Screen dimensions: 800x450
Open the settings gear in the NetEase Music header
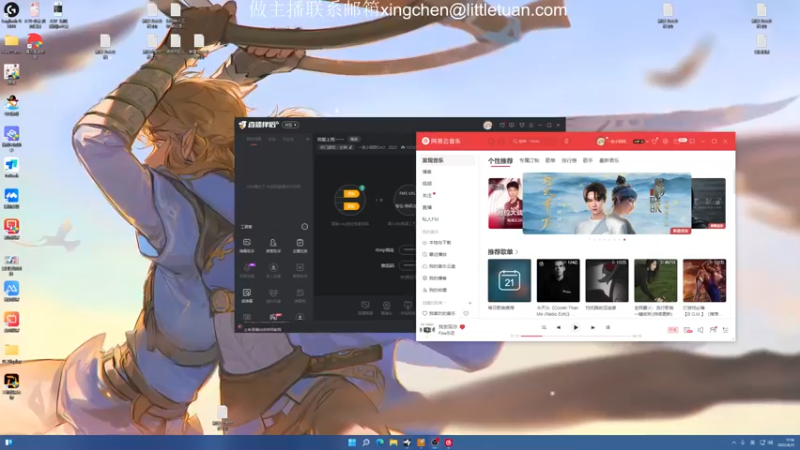[x=665, y=141]
